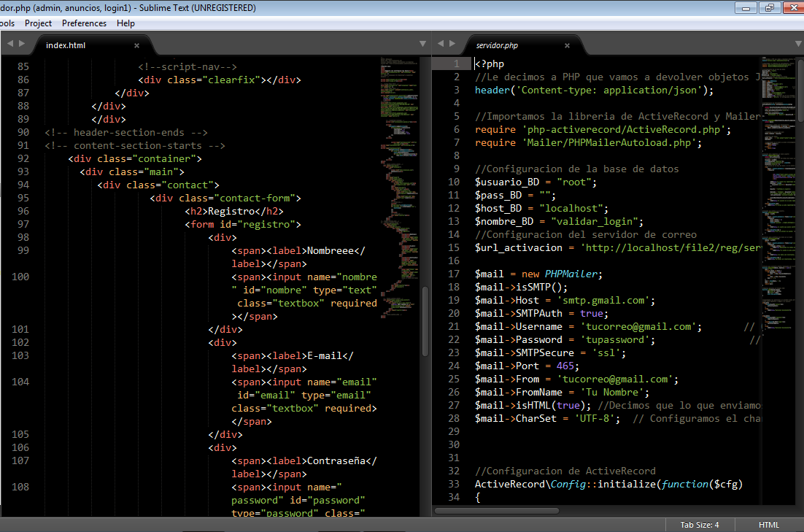Close the servidor.php tab with its x icon
The height and width of the screenshot is (532, 804).
click(567, 45)
